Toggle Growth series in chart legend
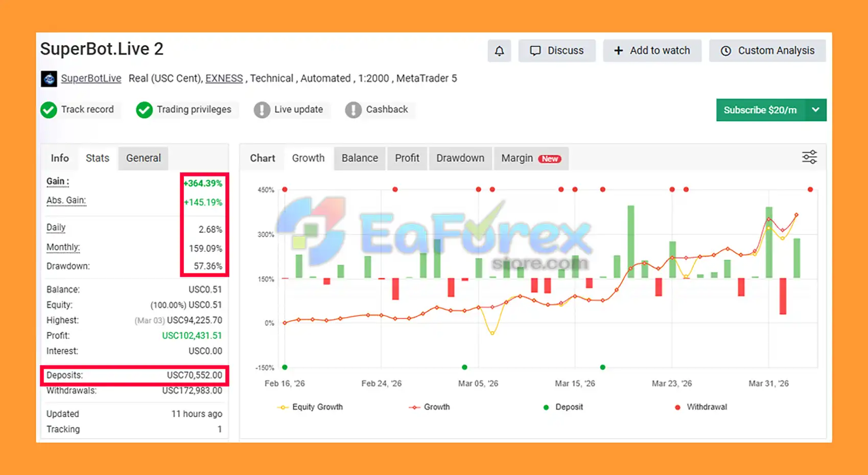Image resolution: width=868 pixels, height=475 pixels. tap(430, 407)
